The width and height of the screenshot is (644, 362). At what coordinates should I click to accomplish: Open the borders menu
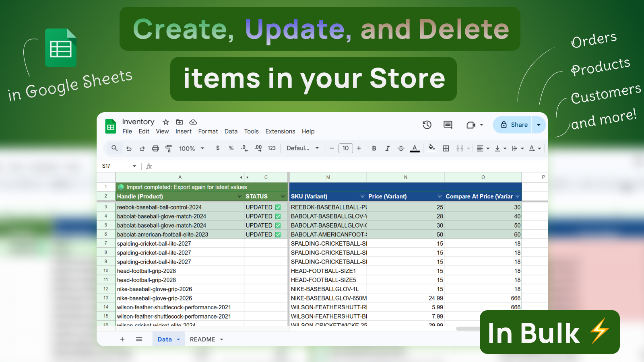[446, 148]
